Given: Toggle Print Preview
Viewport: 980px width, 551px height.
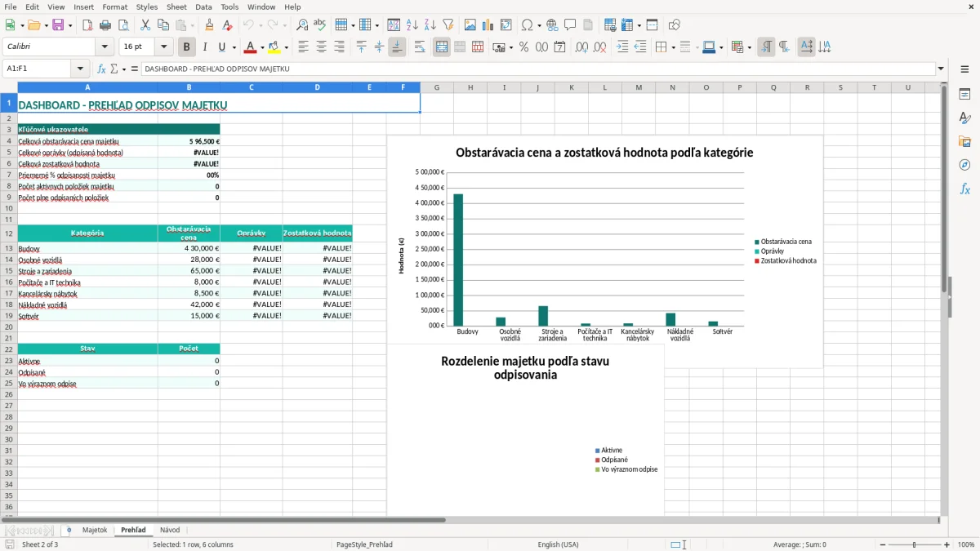Looking at the screenshot, I should point(122,25).
